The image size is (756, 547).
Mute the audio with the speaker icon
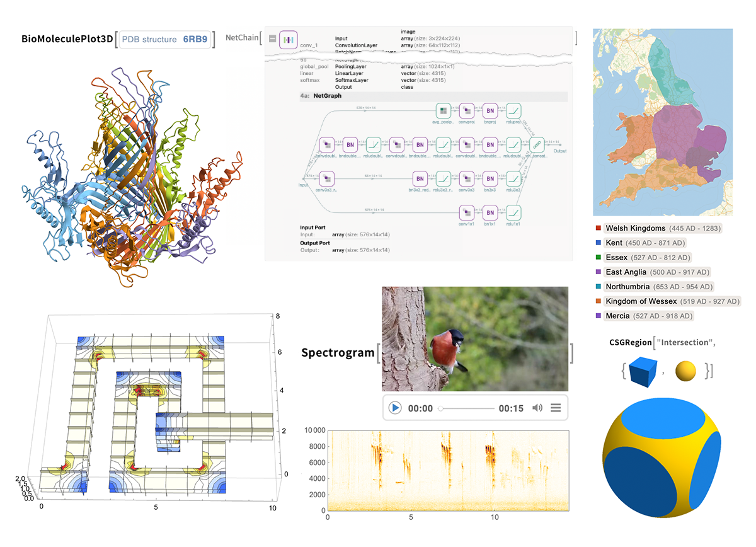tap(537, 408)
